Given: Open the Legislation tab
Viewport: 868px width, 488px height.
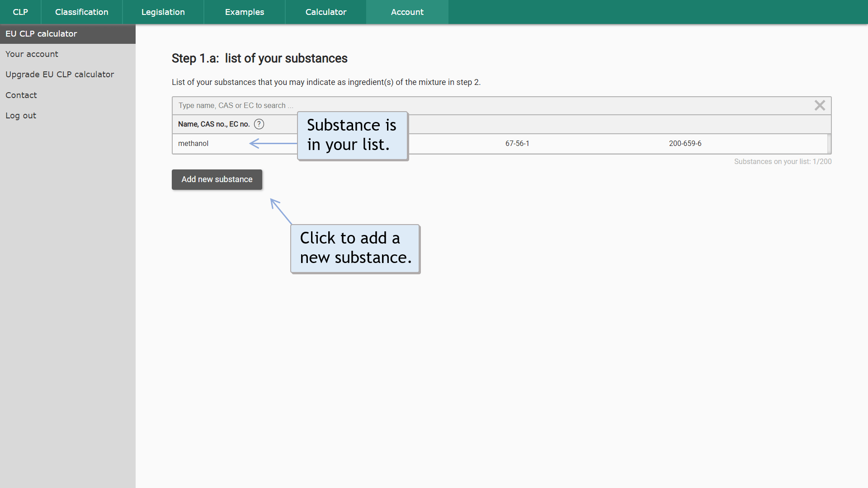Looking at the screenshot, I should (163, 12).
